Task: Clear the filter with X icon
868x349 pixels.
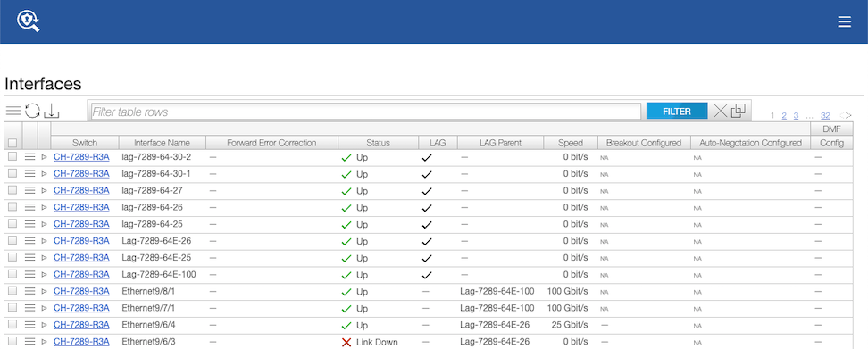Action: (x=720, y=111)
